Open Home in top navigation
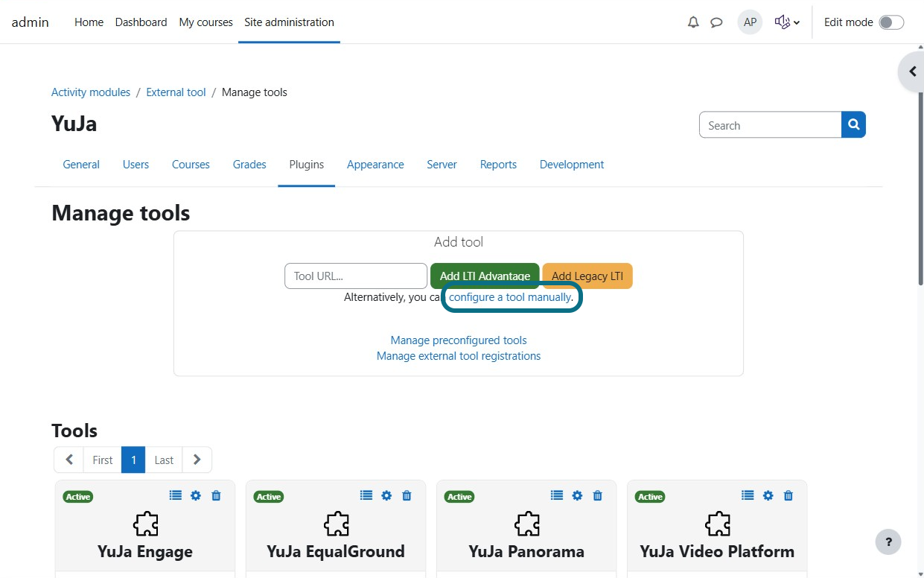The width and height of the screenshot is (924, 578). (89, 22)
